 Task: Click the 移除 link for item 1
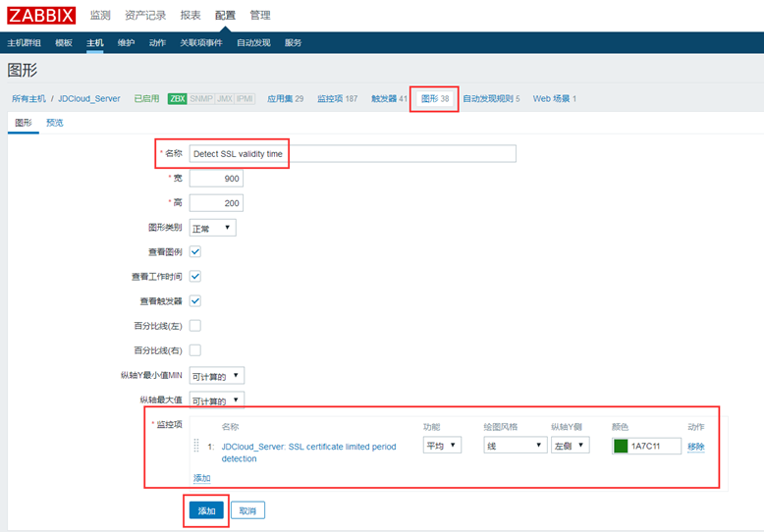[x=696, y=447]
